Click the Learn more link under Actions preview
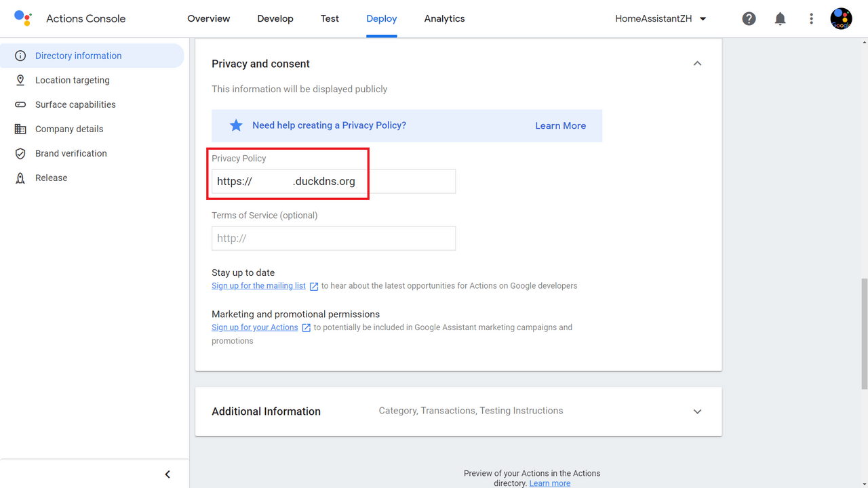Screen dimensions: 868x488 click(550, 483)
